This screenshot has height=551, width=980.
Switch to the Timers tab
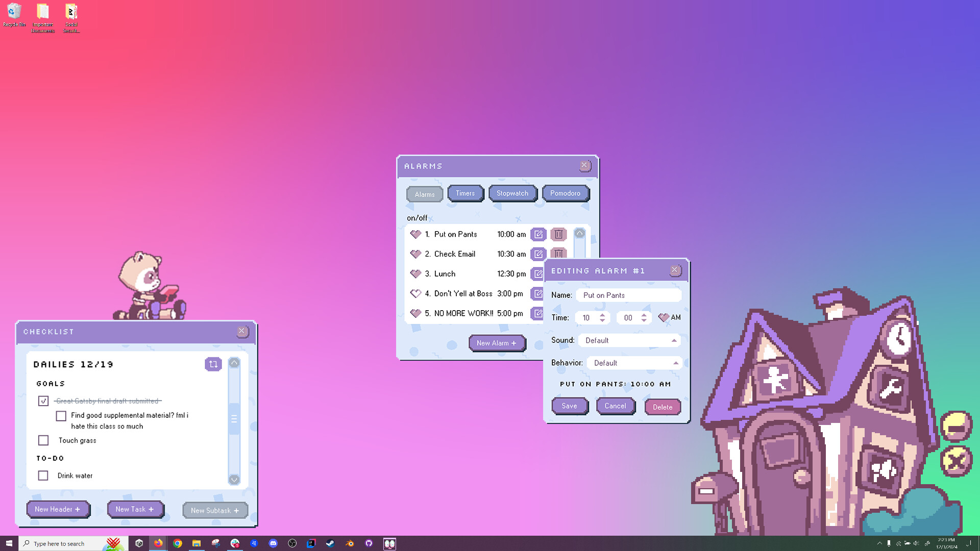tap(465, 193)
